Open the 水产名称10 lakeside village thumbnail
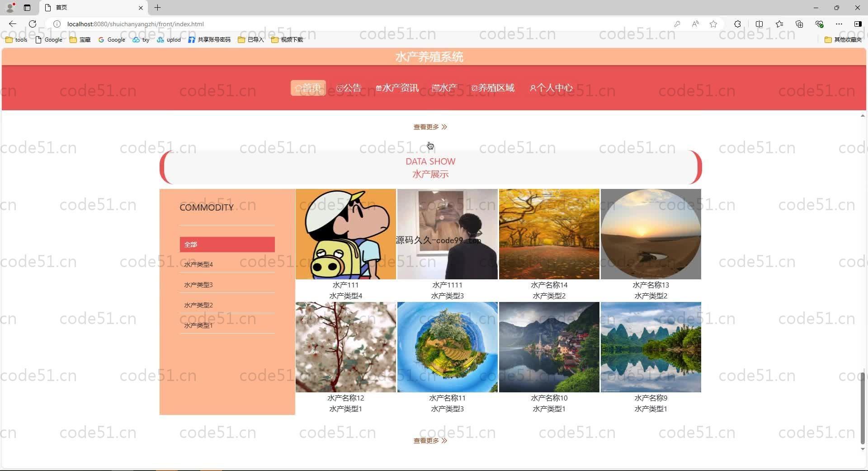868x471 pixels. tap(549, 347)
